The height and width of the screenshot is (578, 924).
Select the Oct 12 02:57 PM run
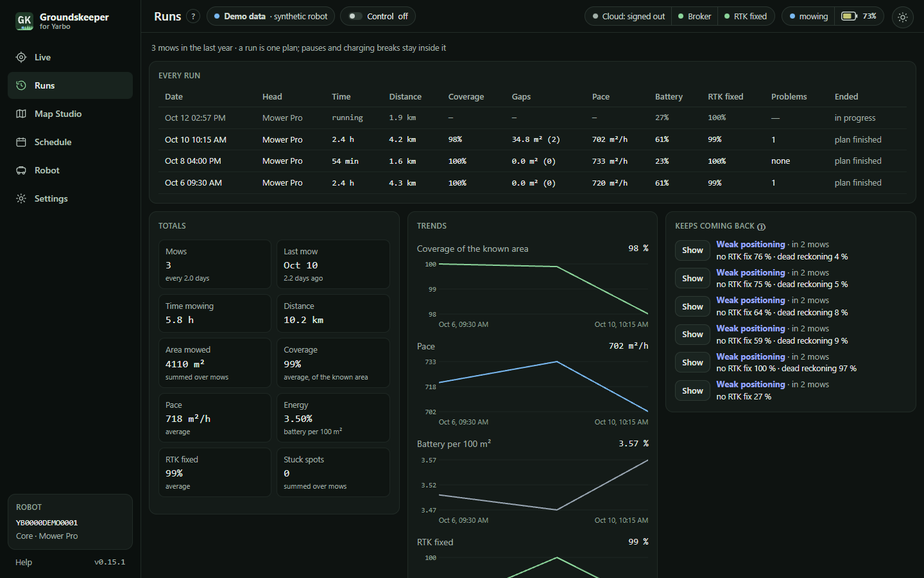(532, 118)
